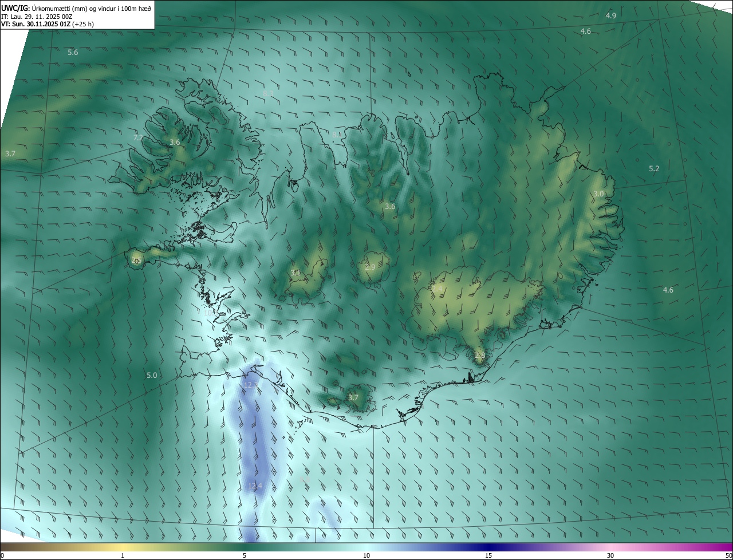Click the legend tick label 10
The width and height of the screenshot is (733, 560).
pyautogui.click(x=366, y=555)
